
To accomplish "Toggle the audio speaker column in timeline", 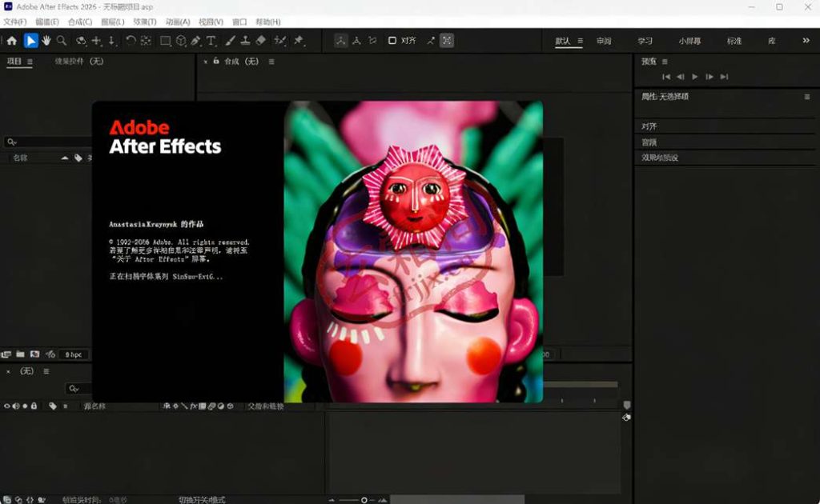I will pyautogui.click(x=16, y=406).
